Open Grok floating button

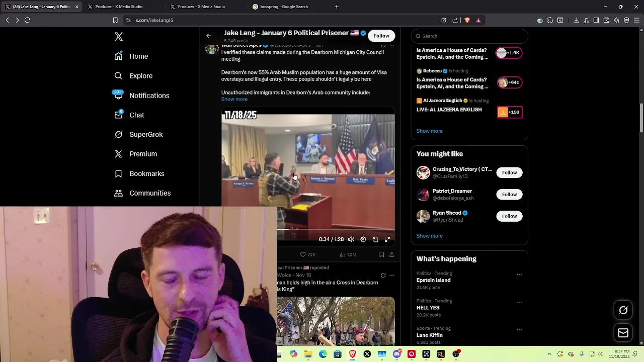pos(623,310)
